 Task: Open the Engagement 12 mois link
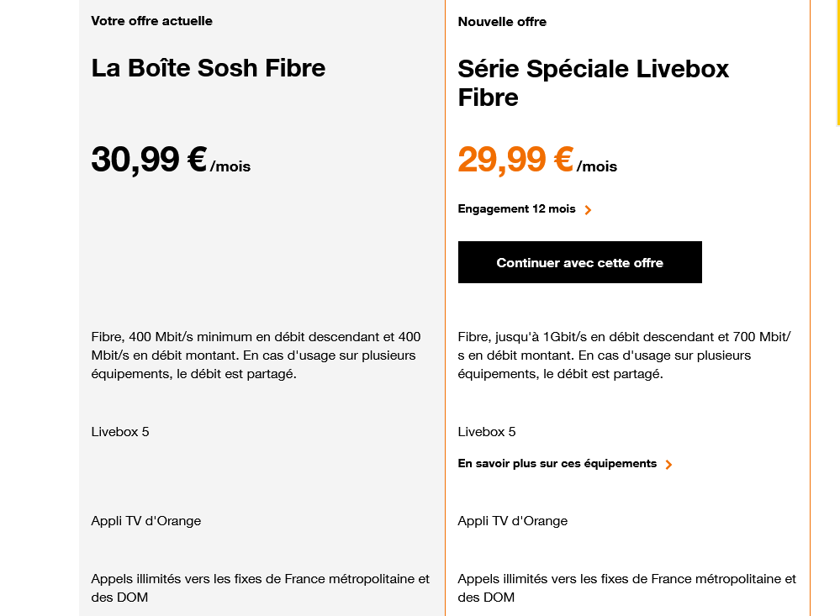point(516,209)
